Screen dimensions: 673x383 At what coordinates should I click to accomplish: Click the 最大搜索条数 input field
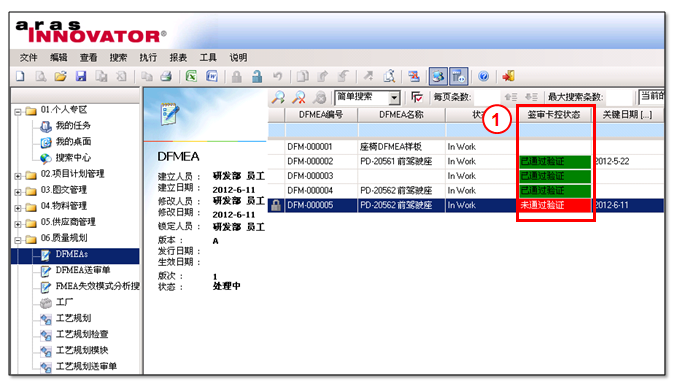tap(618, 97)
